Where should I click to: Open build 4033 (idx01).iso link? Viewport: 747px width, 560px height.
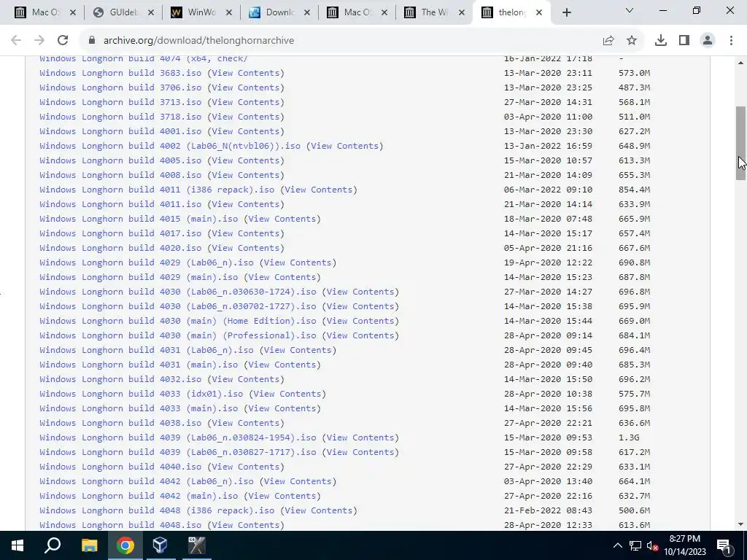pos(142,394)
